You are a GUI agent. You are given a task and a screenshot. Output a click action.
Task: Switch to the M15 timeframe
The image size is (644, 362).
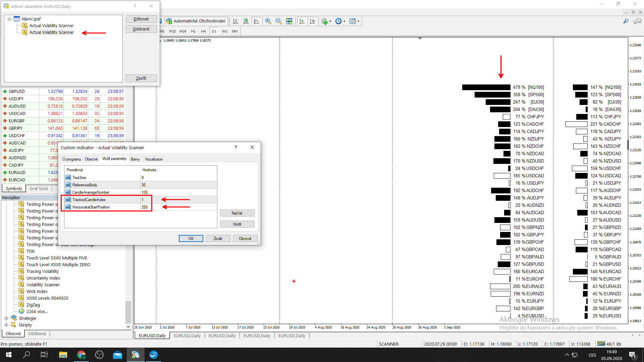(x=172, y=31)
